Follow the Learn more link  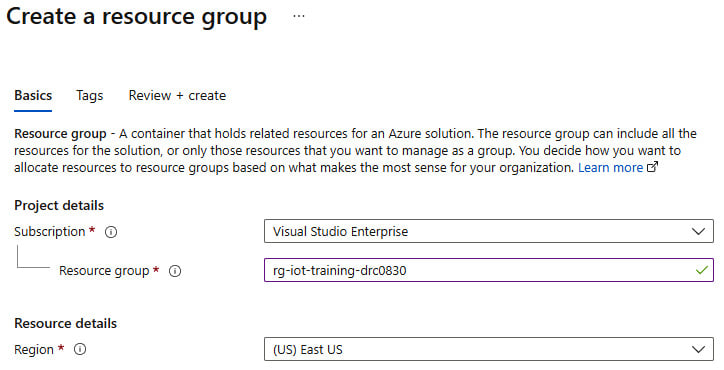(x=610, y=168)
